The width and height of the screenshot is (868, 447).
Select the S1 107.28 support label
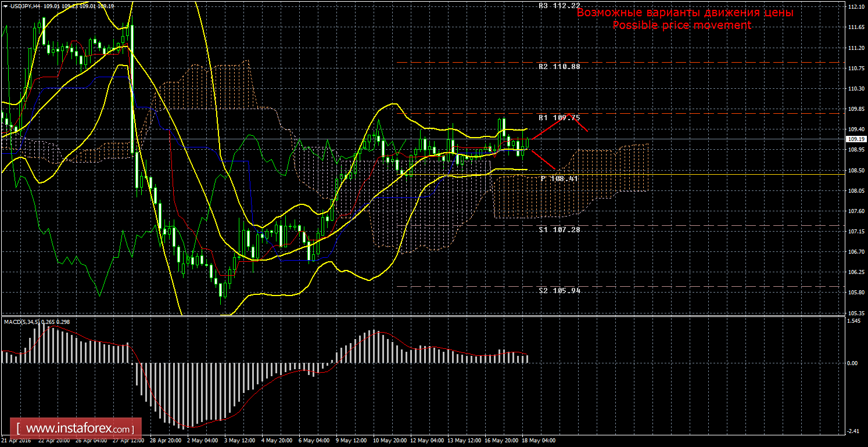pos(559,229)
